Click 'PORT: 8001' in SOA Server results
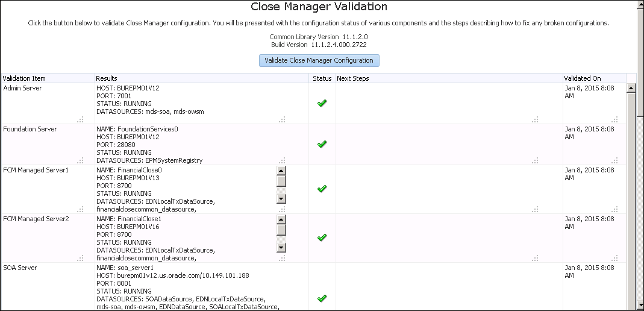The height and width of the screenshot is (311, 644). point(114,283)
